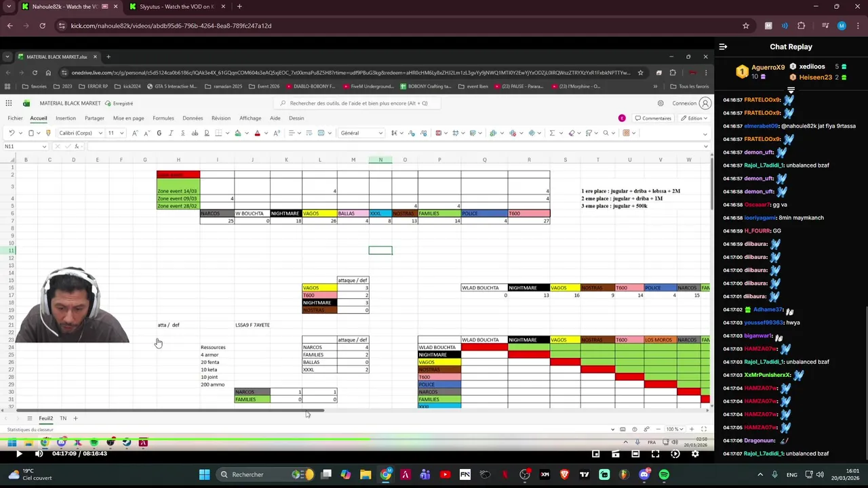Image resolution: width=868 pixels, height=488 pixels.
Task: Toggle theater mode in the video player
Action: (635, 453)
